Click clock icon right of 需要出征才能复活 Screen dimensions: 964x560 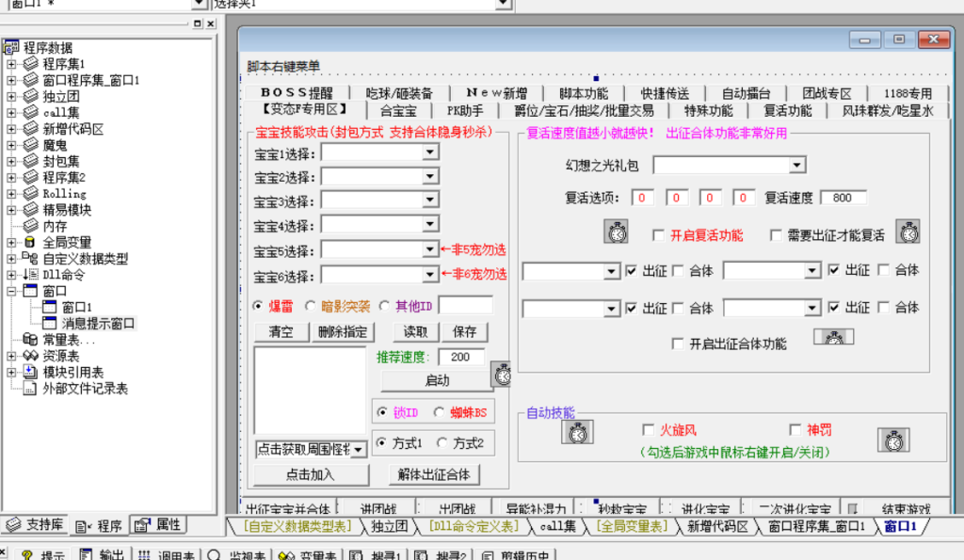(x=908, y=232)
